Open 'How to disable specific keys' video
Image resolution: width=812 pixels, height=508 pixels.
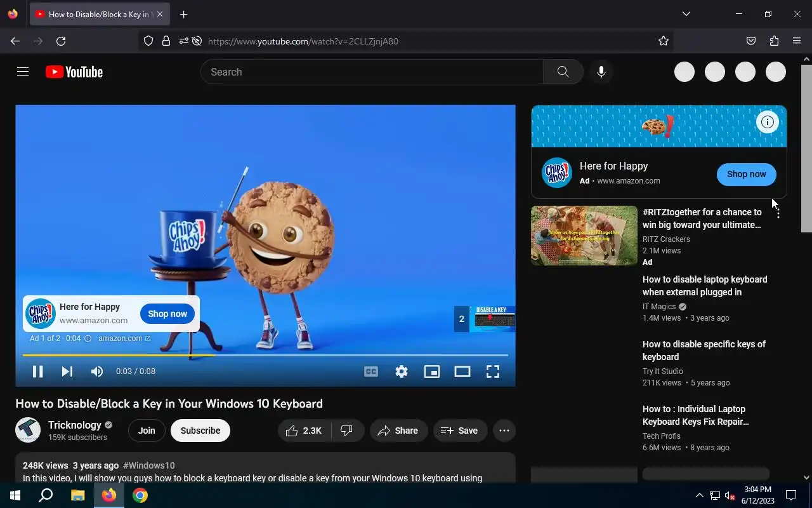(x=704, y=351)
